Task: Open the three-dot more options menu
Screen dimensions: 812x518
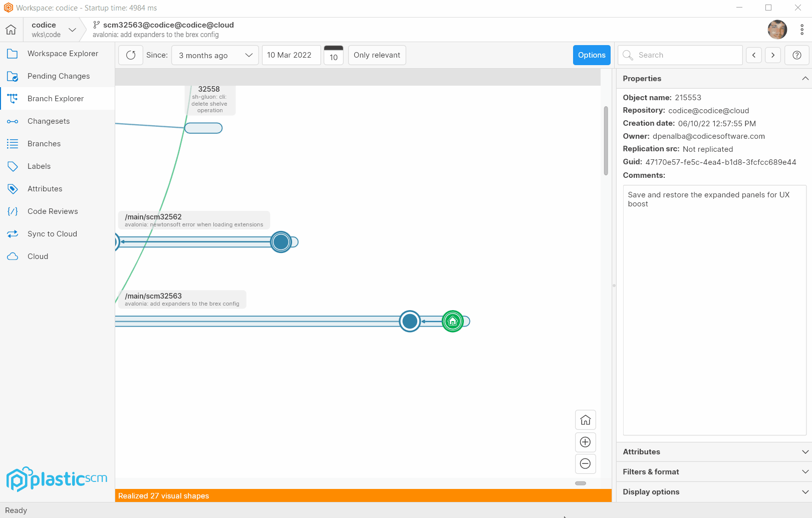Action: [801, 30]
